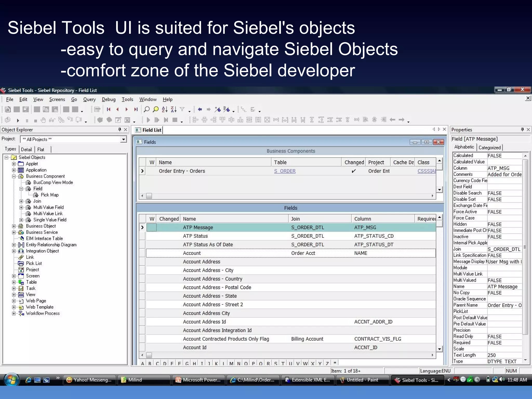Click the Properties pane vertical scrollbar
The width and height of the screenshot is (532, 399).
(x=525, y=247)
